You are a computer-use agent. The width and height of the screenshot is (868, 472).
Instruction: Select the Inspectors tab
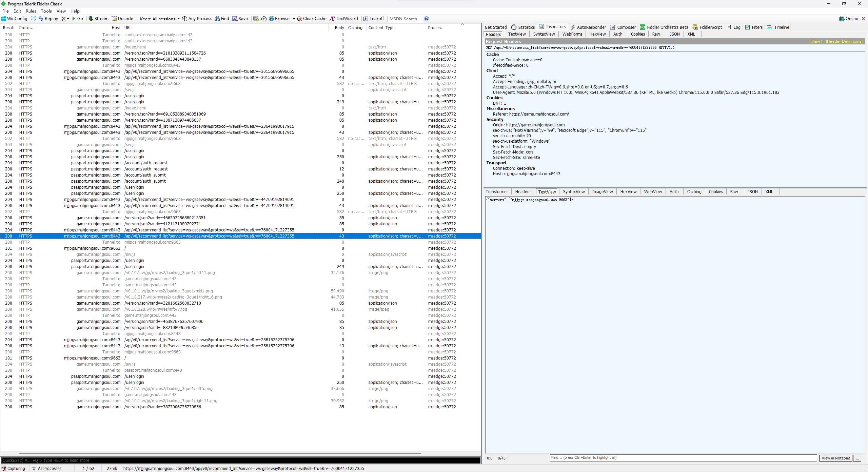tap(552, 27)
